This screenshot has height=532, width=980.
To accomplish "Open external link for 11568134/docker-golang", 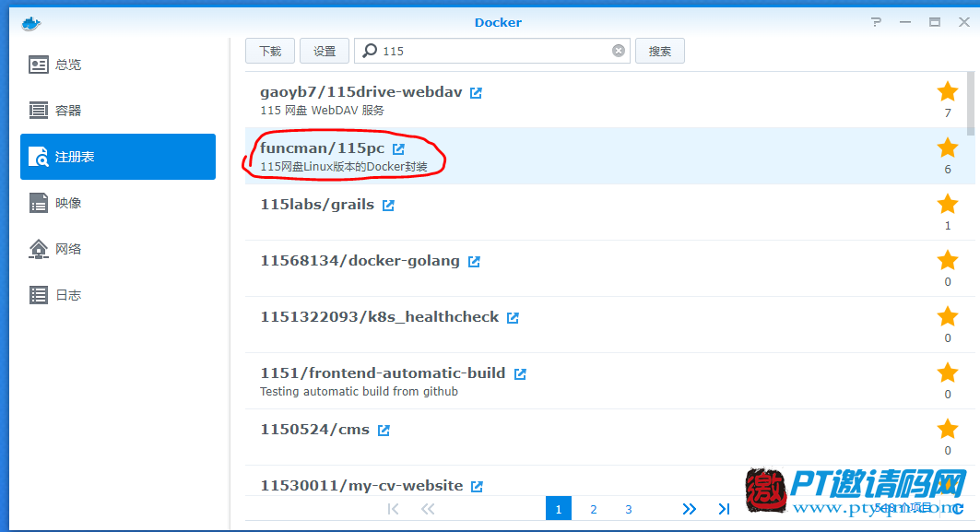I will click(x=474, y=262).
